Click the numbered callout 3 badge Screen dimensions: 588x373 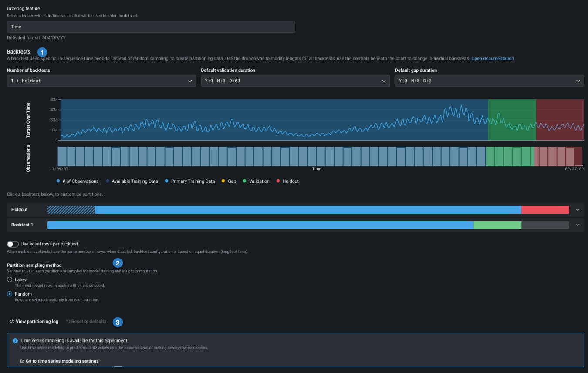tap(118, 322)
